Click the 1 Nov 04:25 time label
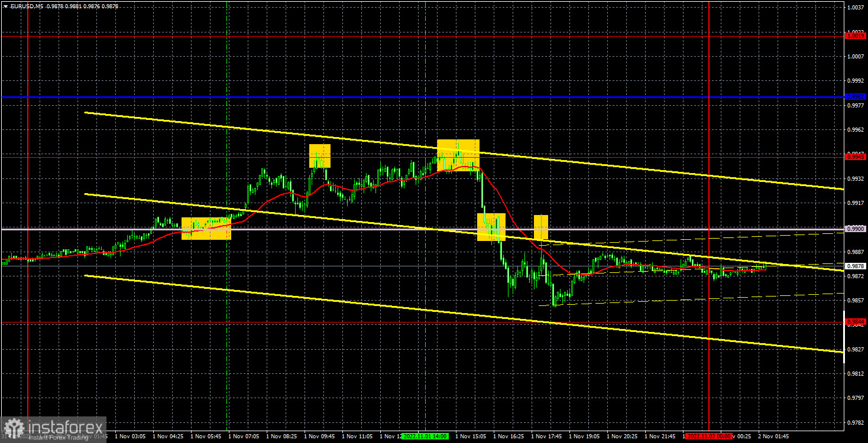 [168, 437]
